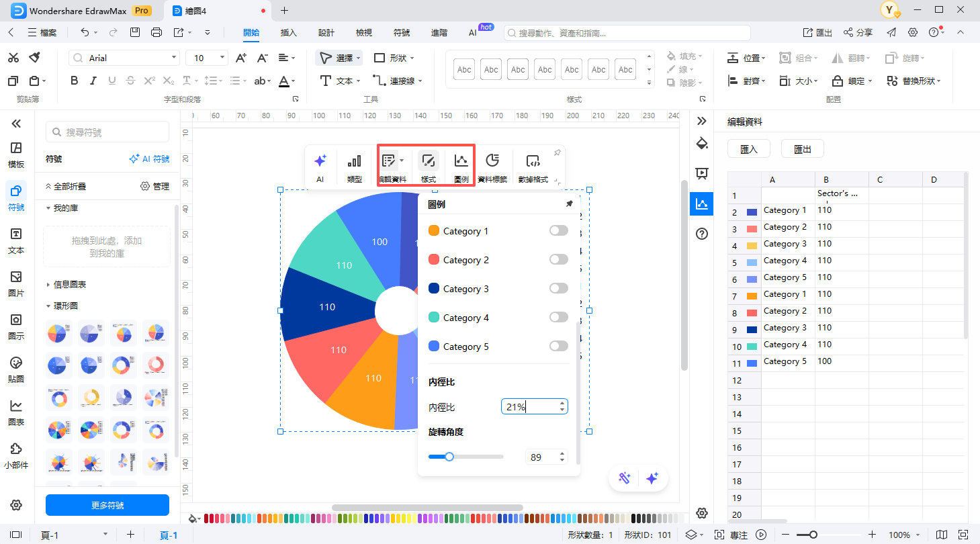
Task: Click the 內徑比 inner radius input field
Action: [529, 406]
